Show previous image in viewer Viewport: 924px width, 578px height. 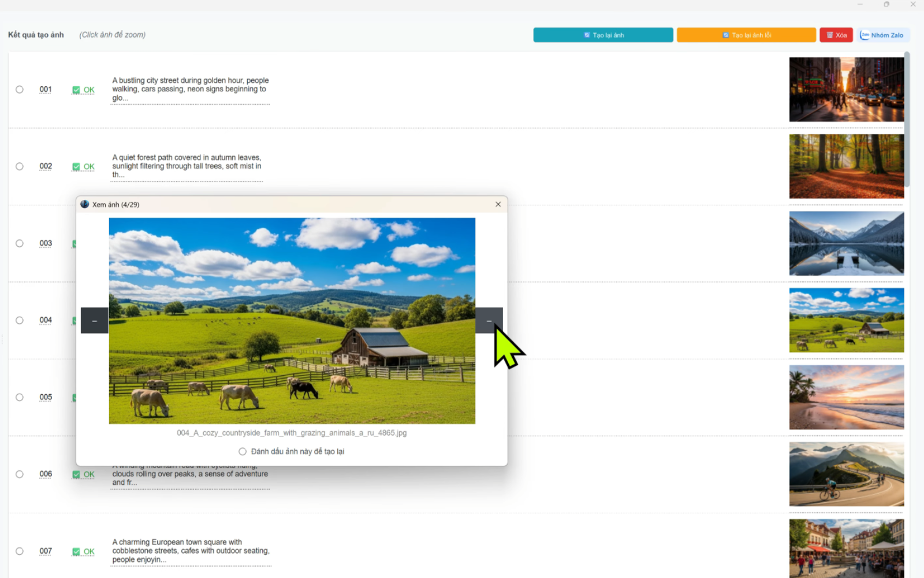(x=94, y=320)
